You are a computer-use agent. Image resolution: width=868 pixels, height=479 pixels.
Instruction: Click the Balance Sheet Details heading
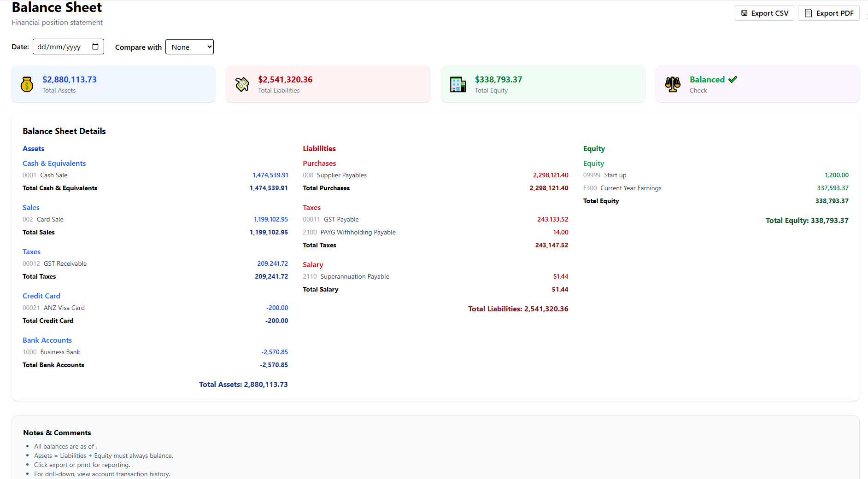tap(64, 131)
